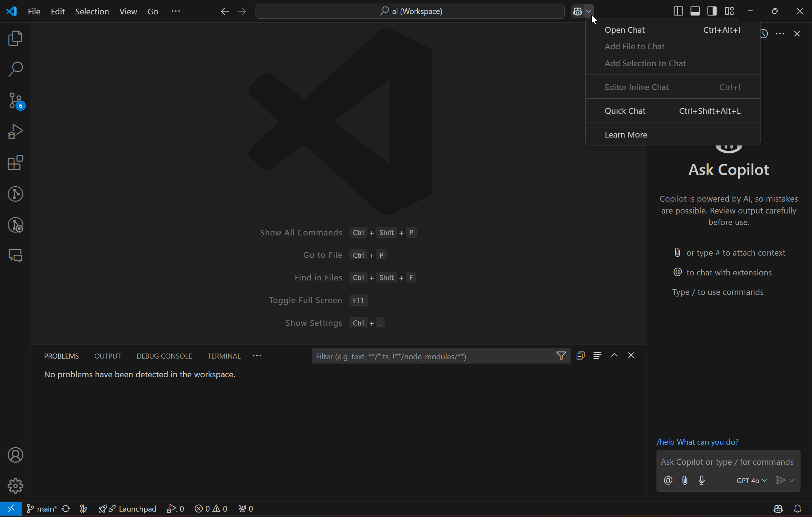
Task: Toggle the Secondary Side Bar
Action: tap(712, 11)
